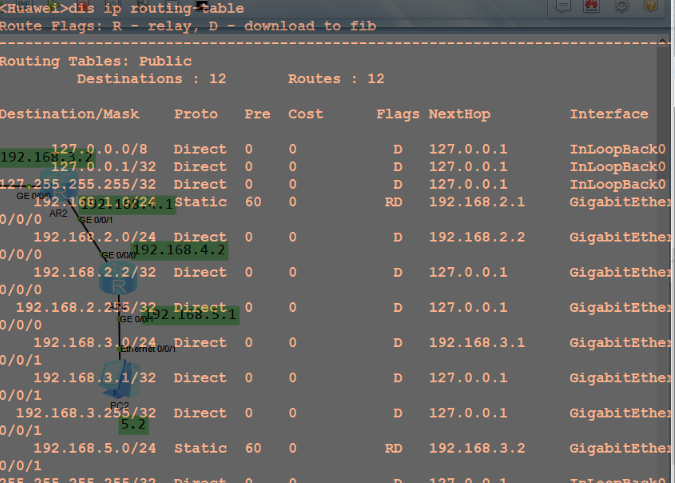Screen dimensions: 675x483
Task: Click the 192.168.5.0/24 static route destination
Action: (x=95, y=449)
